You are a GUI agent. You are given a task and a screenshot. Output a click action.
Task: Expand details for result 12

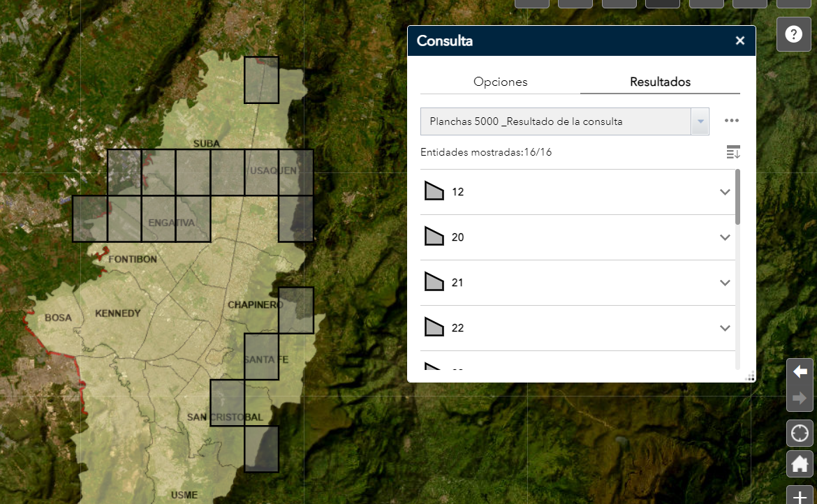(x=725, y=192)
